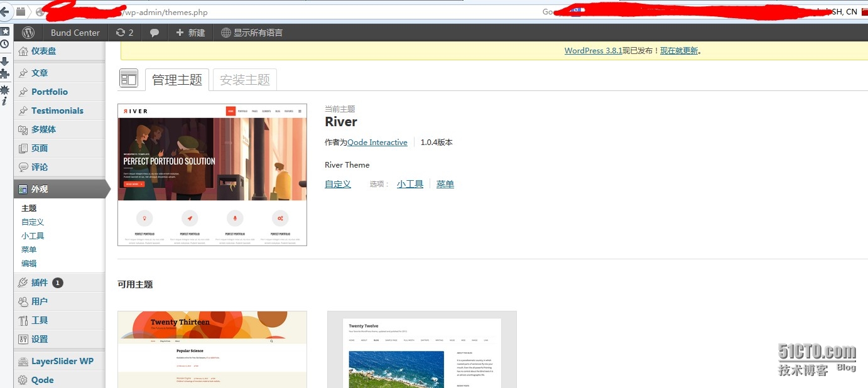
Task: Click the WordPress logo icon in admin bar
Action: [28, 33]
